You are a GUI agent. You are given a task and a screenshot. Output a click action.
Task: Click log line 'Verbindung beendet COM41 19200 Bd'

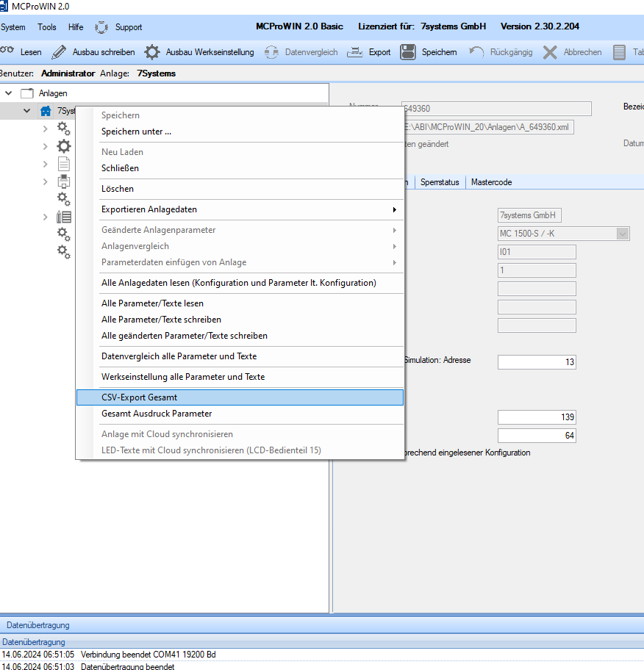click(148, 655)
